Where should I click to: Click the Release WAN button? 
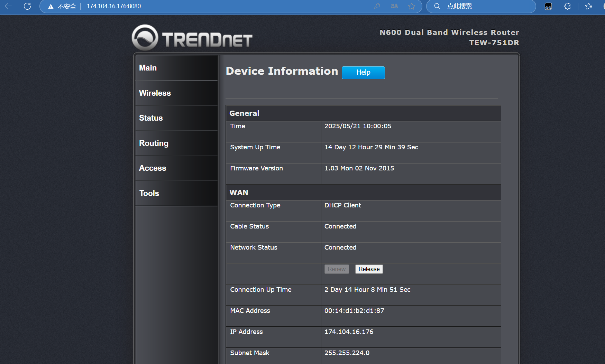point(369,269)
